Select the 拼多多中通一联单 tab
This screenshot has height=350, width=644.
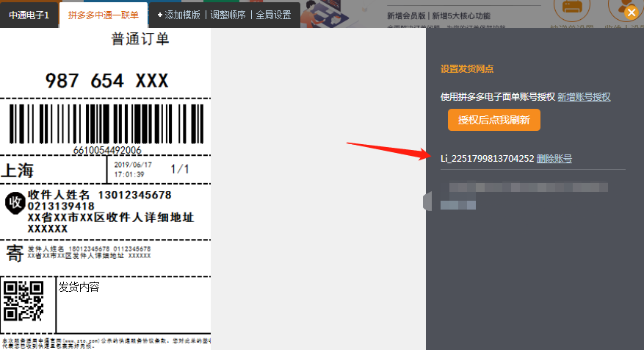tap(104, 15)
